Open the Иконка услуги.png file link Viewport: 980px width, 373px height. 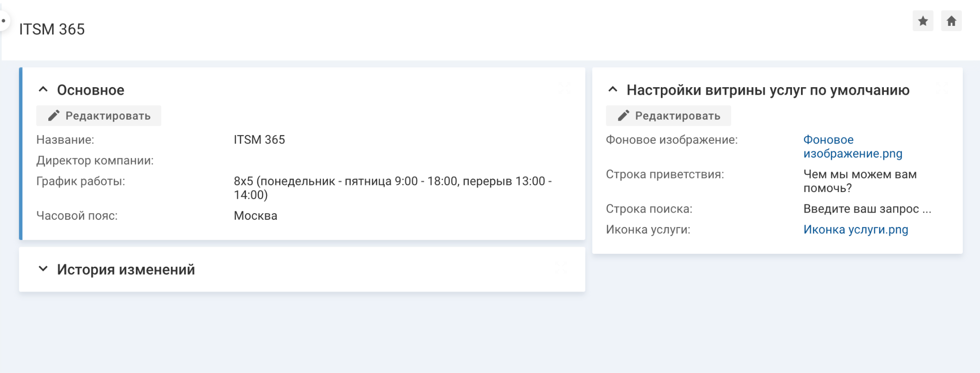pos(856,229)
